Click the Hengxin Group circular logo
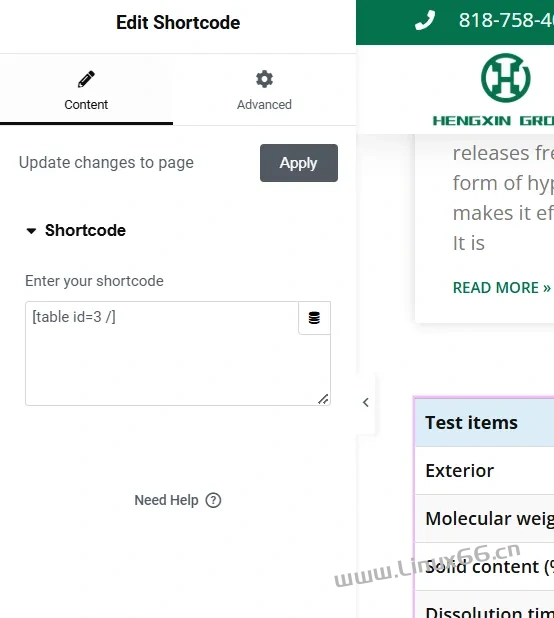 click(506, 78)
